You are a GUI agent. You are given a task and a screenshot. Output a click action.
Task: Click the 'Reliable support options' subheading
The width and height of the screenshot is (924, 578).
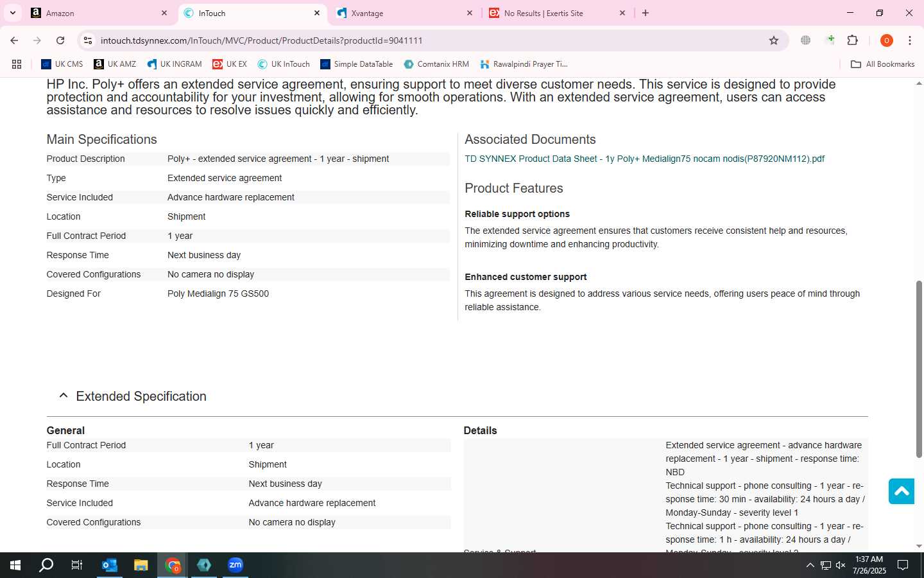(x=517, y=214)
